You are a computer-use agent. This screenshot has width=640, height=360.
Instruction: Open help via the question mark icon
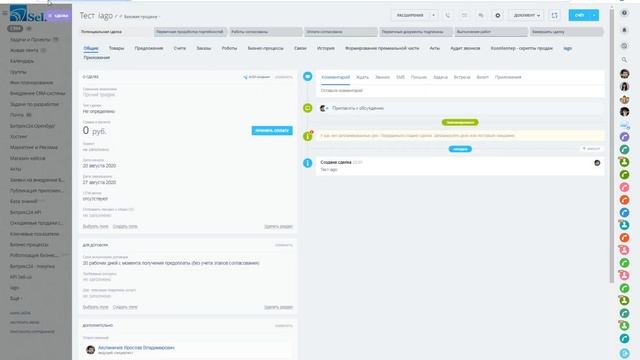624,13
